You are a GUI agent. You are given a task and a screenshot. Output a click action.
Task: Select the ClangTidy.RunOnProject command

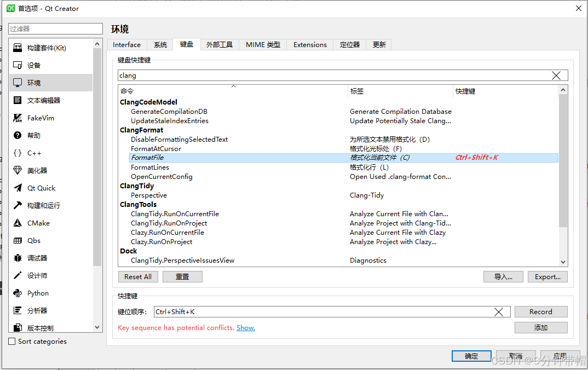(x=169, y=223)
